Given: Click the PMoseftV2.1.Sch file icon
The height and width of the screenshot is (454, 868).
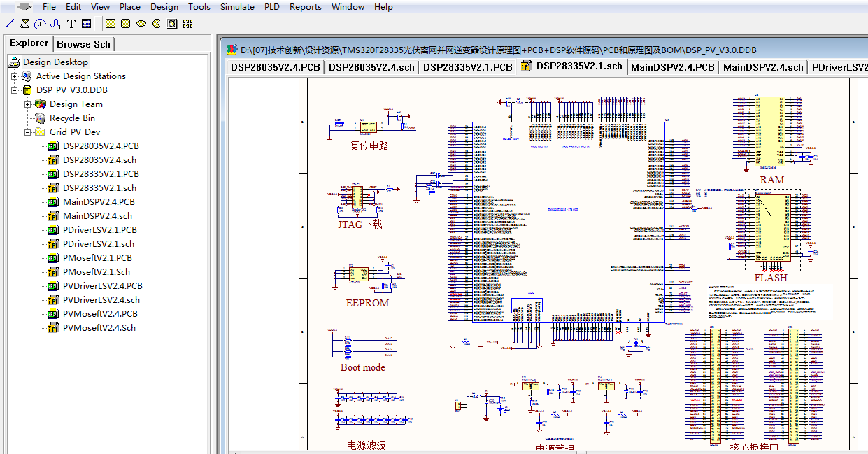Looking at the screenshot, I should (54, 271).
